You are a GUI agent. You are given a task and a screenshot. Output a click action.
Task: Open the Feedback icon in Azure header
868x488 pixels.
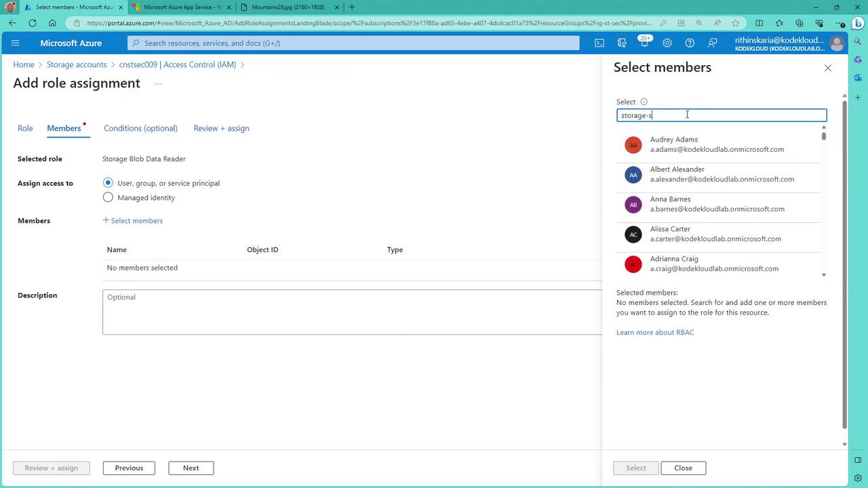pyautogui.click(x=712, y=43)
